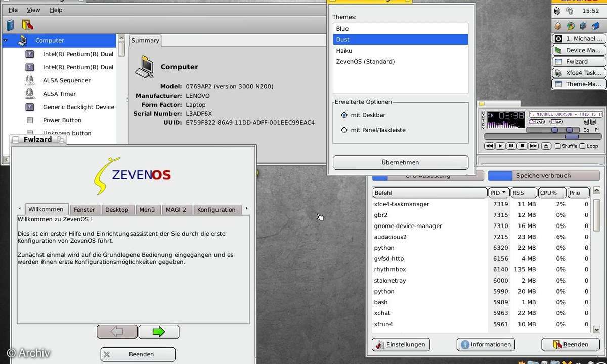The width and height of the screenshot is (607, 364).
Task: Click the blue book help icon in Device Manager
Action: [x=11, y=25]
